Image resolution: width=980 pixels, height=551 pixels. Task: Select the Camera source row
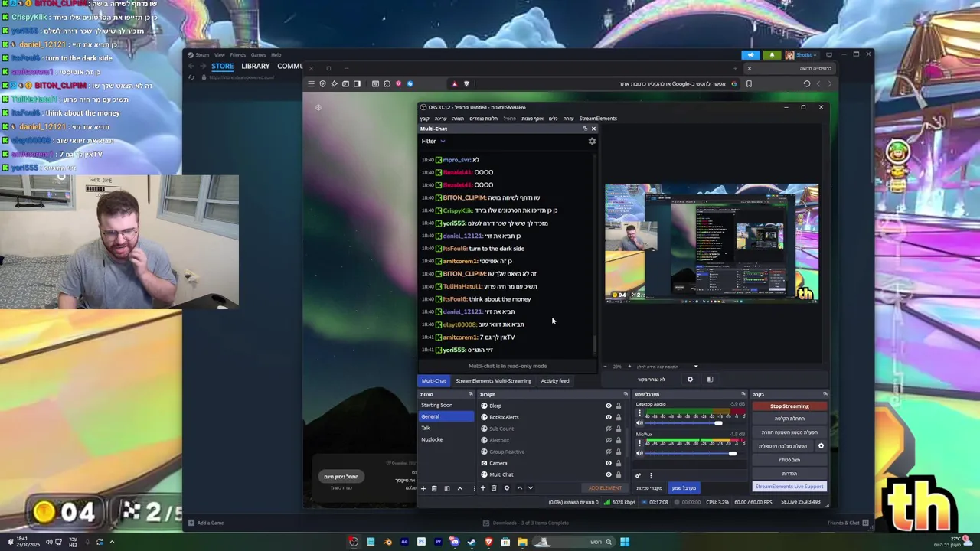click(551, 463)
